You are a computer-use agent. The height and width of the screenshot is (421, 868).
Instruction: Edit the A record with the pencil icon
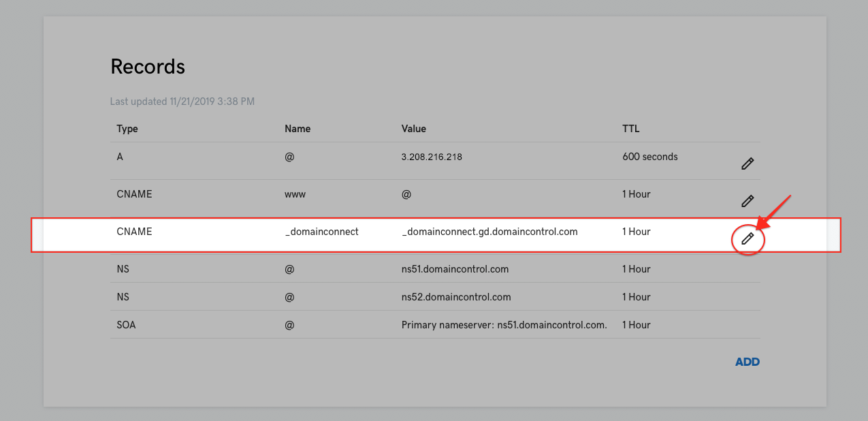pos(748,163)
